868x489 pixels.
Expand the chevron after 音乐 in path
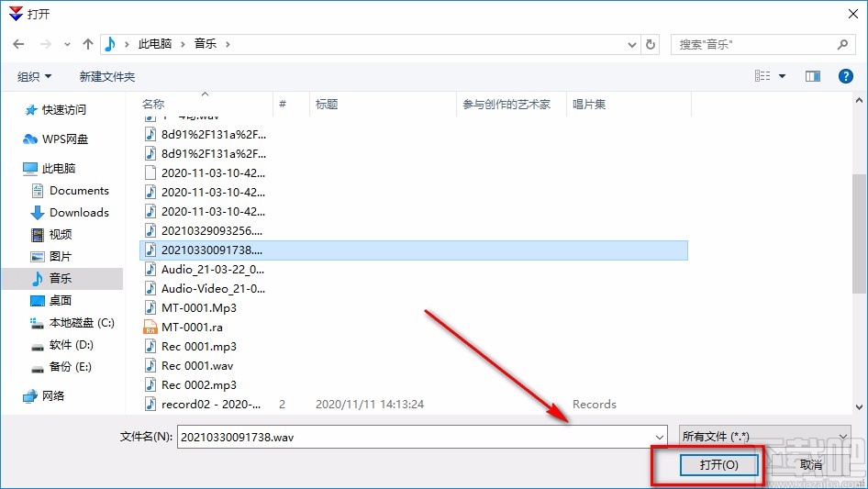228,44
